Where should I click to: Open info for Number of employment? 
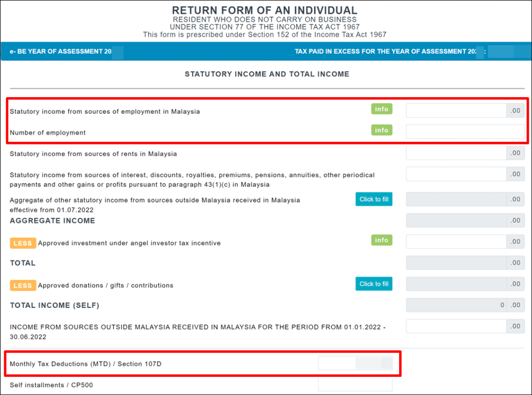click(x=381, y=130)
